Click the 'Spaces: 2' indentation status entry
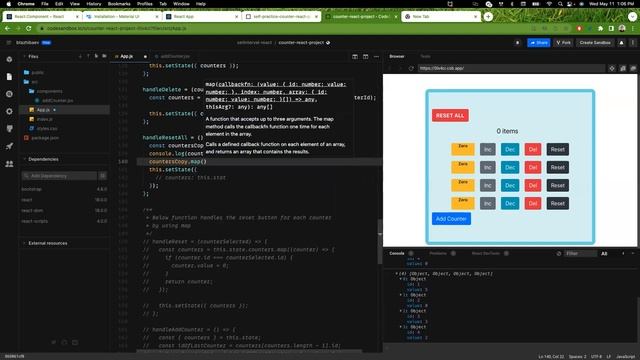The image size is (640, 360). pyautogui.click(x=578, y=357)
